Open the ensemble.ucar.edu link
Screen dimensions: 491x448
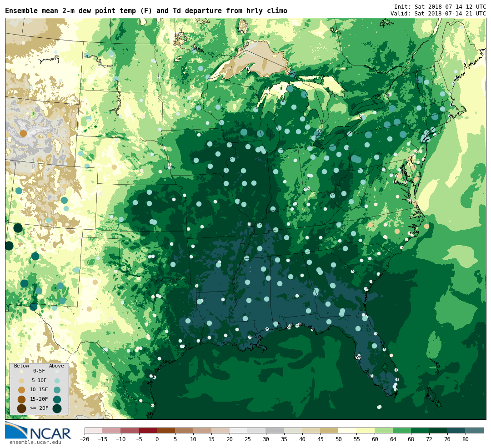[x=35, y=442]
